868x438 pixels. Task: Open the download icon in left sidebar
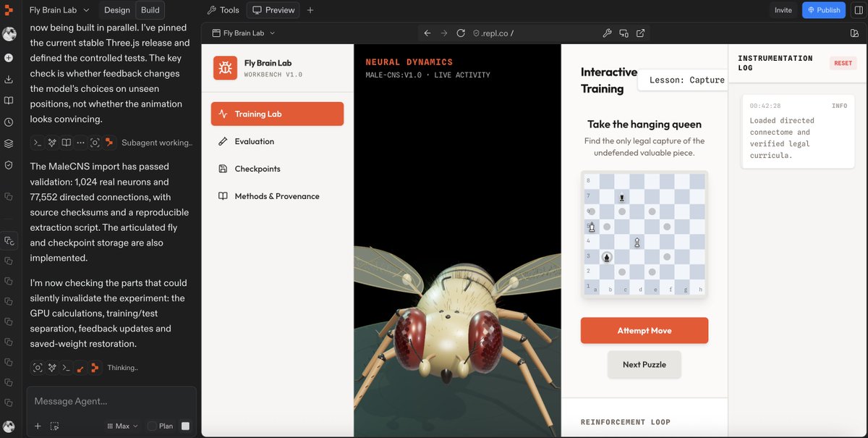(x=9, y=79)
